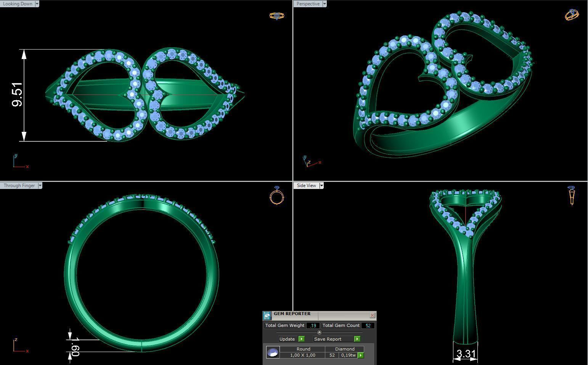Click the Total Gem Weight label
The image size is (588, 365).
(x=285, y=325)
